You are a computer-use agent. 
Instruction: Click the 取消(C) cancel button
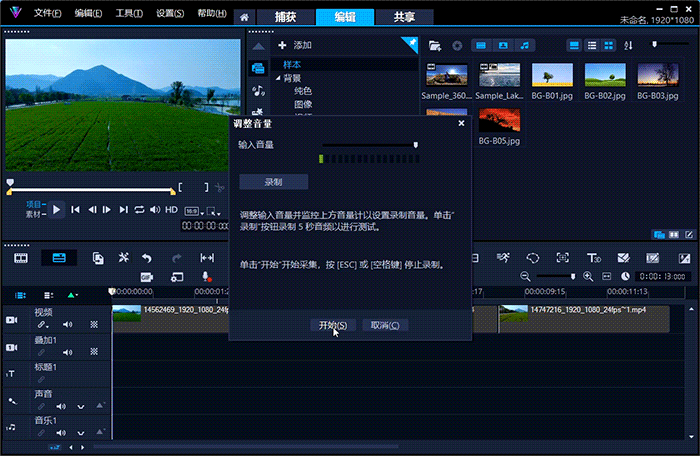click(x=385, y=325)
